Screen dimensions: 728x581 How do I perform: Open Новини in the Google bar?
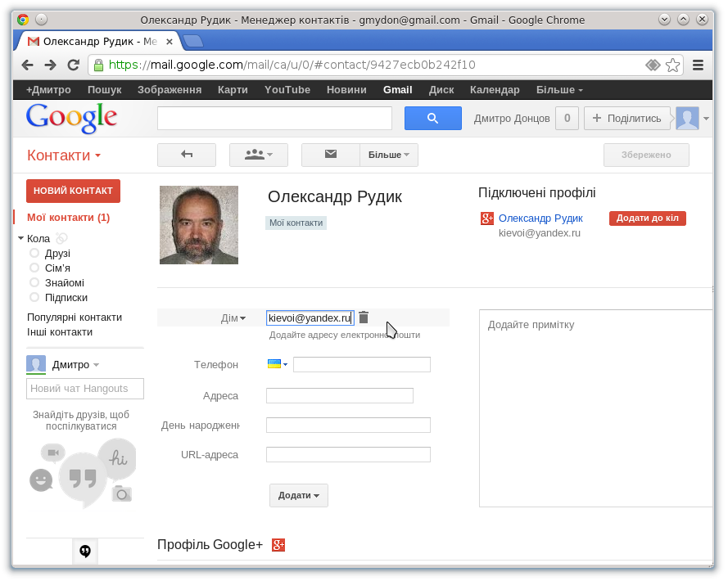(x=346, y=90)
